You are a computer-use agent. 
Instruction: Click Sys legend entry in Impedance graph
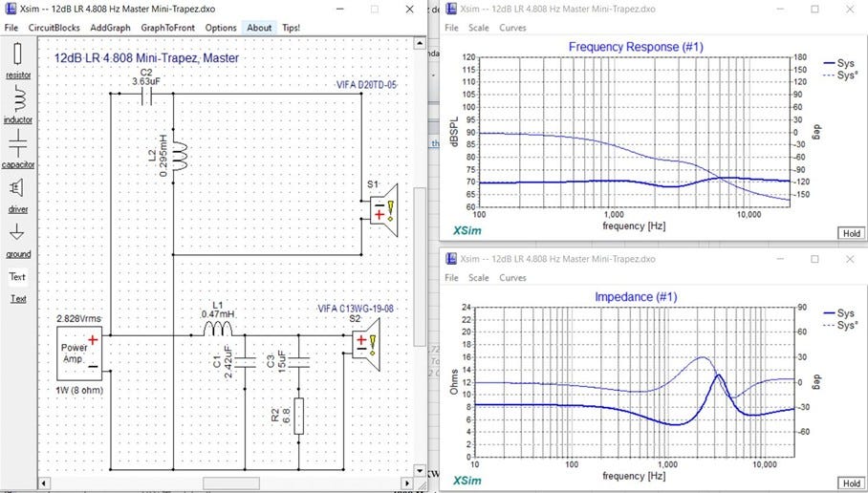pos(839,313)
